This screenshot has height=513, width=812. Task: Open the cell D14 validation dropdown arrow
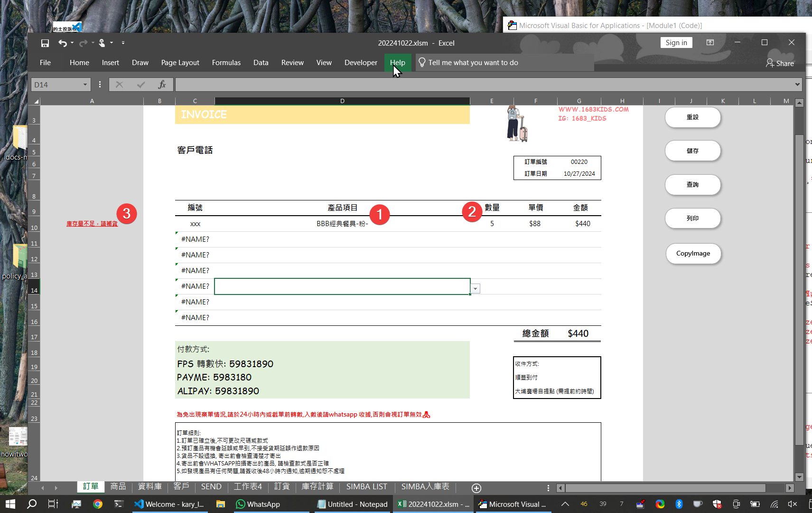(475, 289)
